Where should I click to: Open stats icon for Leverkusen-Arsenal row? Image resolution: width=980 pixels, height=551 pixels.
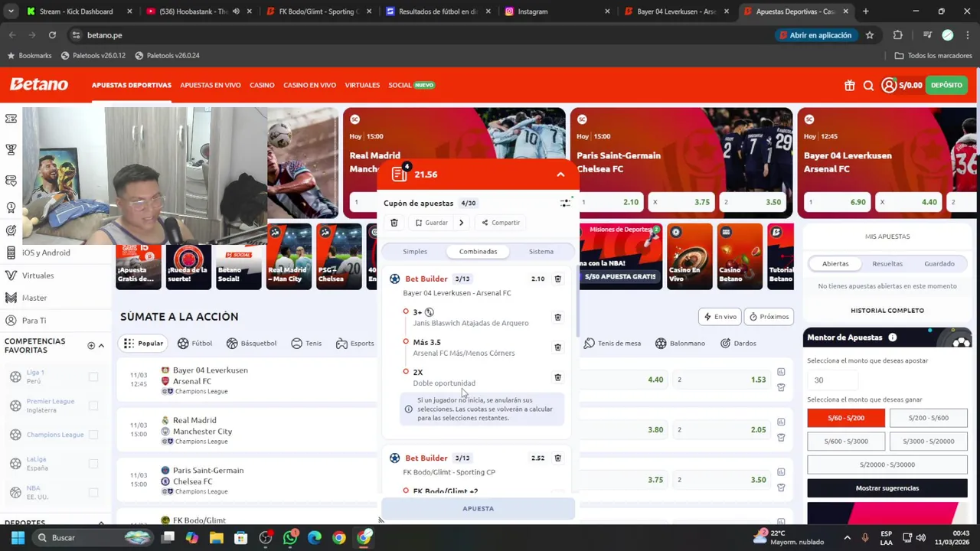coord(781,372)
